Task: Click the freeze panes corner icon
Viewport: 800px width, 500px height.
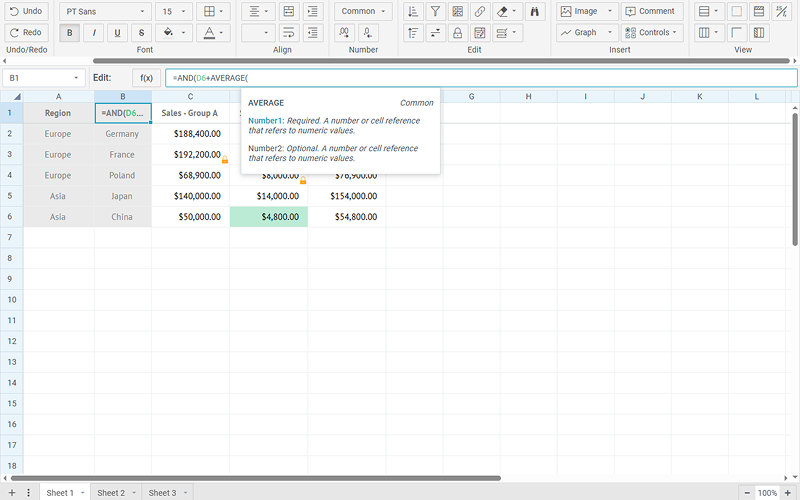Action: pos(736,33)
